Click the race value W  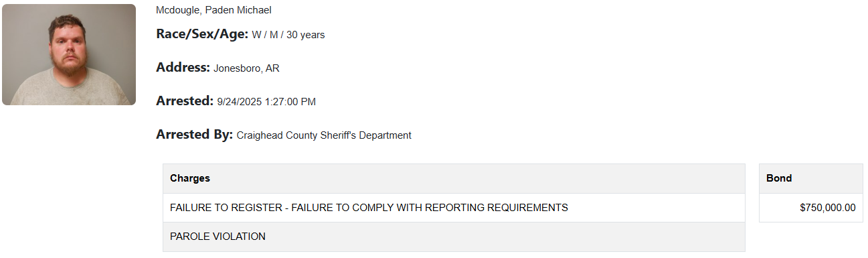tap(256, 35)
